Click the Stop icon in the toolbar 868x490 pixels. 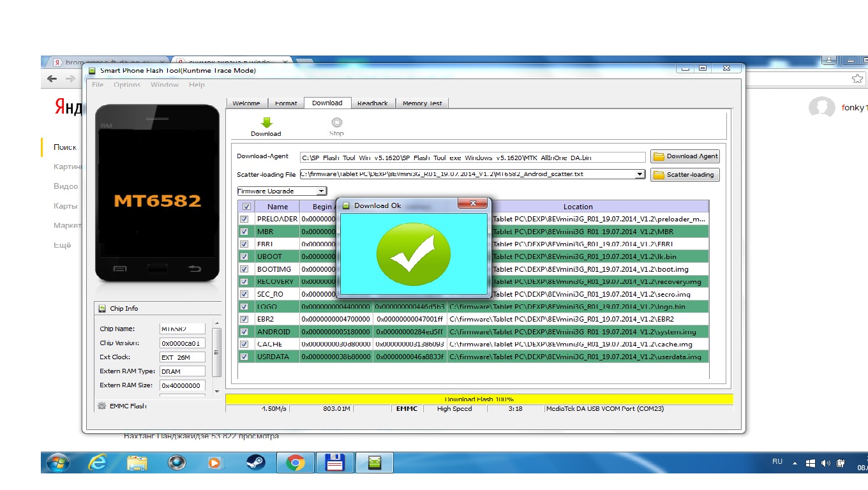(336, 122)
